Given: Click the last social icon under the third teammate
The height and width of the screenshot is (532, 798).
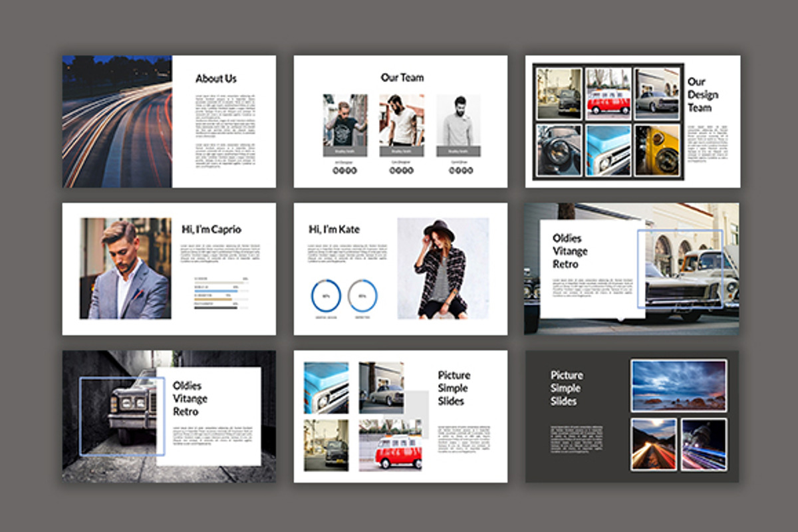Looking at the screenshot, I should point(470,170).
